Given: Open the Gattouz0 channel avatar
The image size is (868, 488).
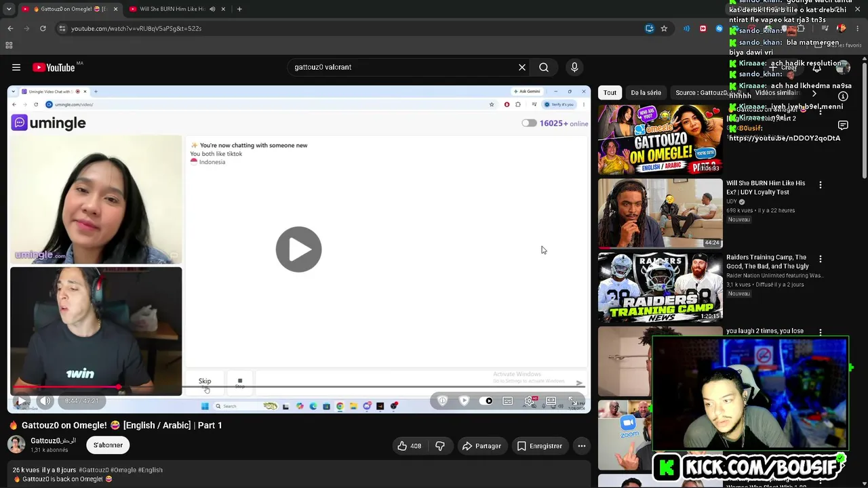Looking at the screenshot, I should click(x=16, y=445).
